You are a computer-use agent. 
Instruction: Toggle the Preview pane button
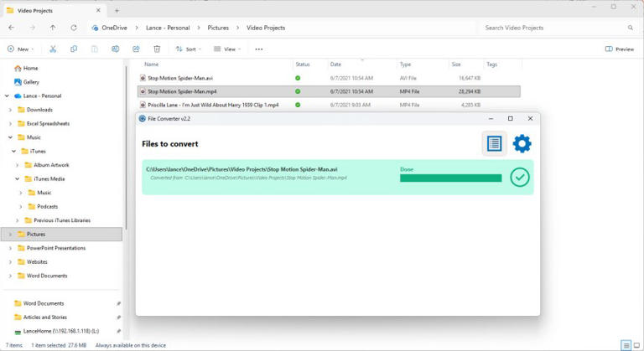tap(620, 49)
